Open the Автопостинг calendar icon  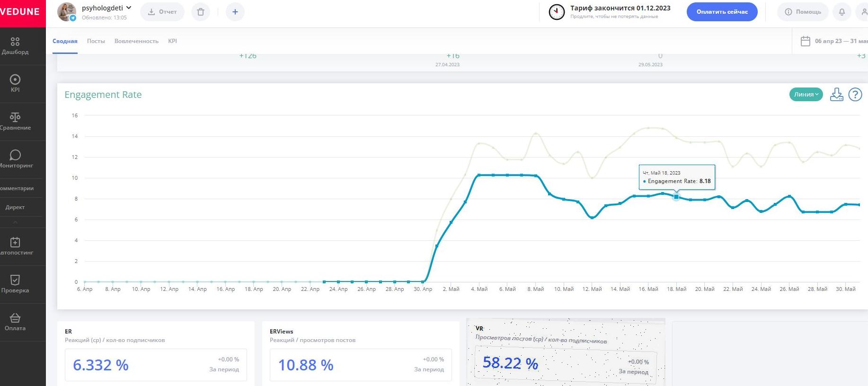point(15,242)
